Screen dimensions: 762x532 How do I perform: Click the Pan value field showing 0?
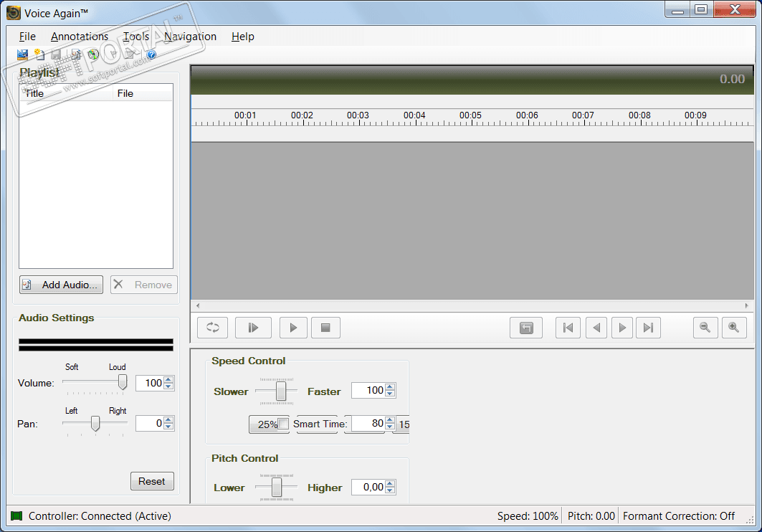(x=150, y=423)
